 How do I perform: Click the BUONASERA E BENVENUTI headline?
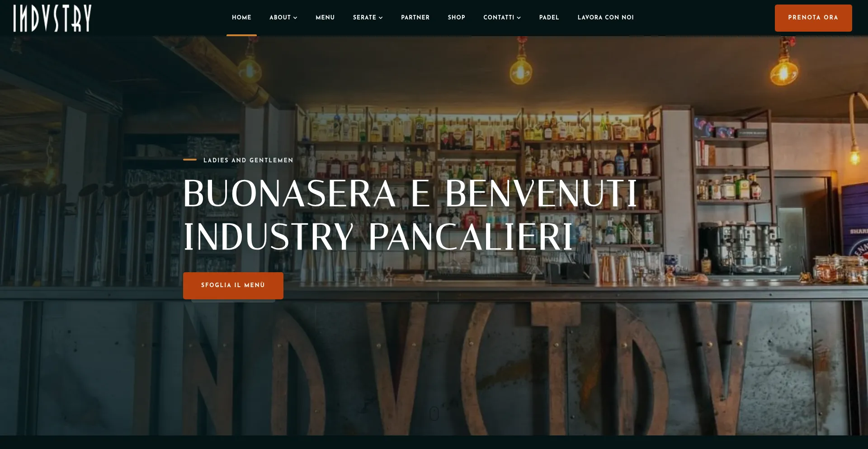(x=410, y=194)
